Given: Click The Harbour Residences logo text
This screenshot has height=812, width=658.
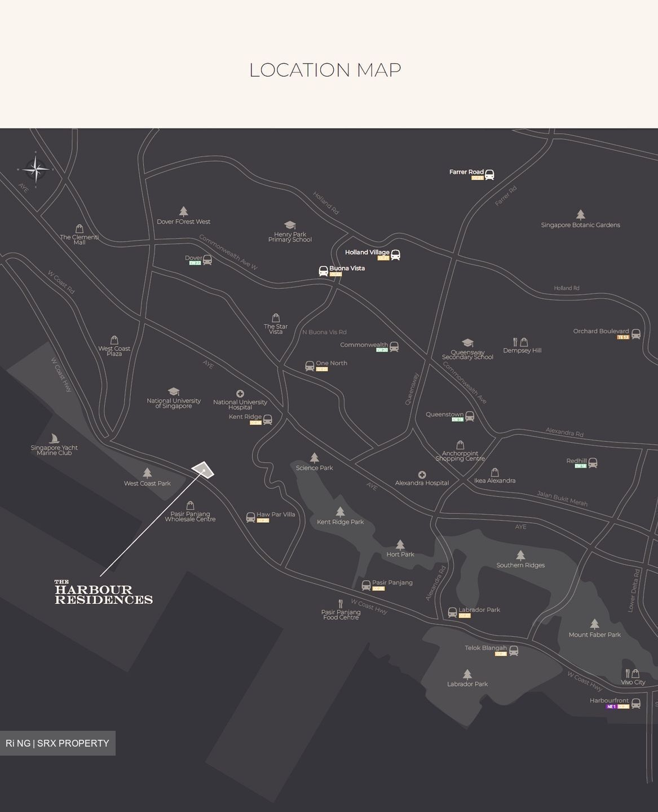Looking at the screenshot, I should [104, 592].
